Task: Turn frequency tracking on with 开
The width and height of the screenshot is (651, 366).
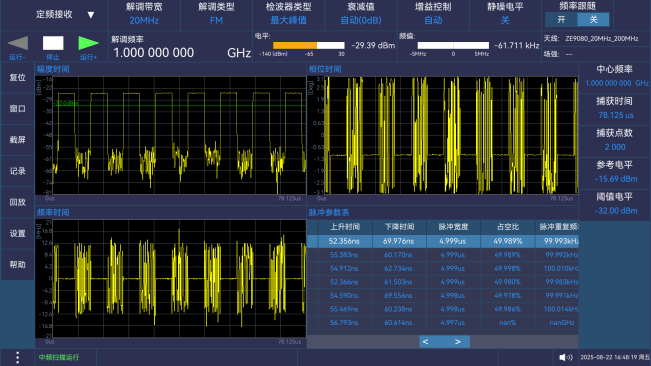Action: tap(561, 20)
